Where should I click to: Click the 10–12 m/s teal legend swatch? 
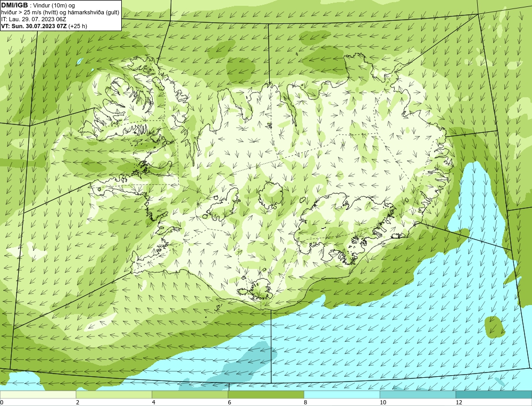pos(418,394)
